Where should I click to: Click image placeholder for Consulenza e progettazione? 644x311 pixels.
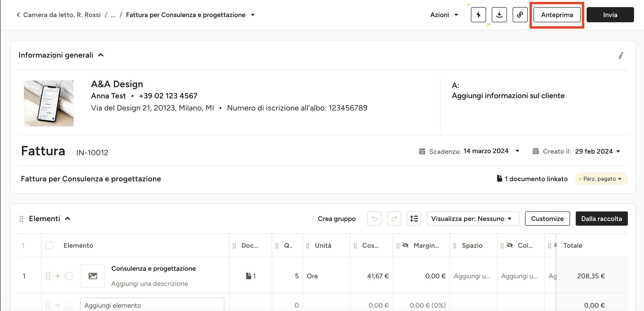pos(93,276)
